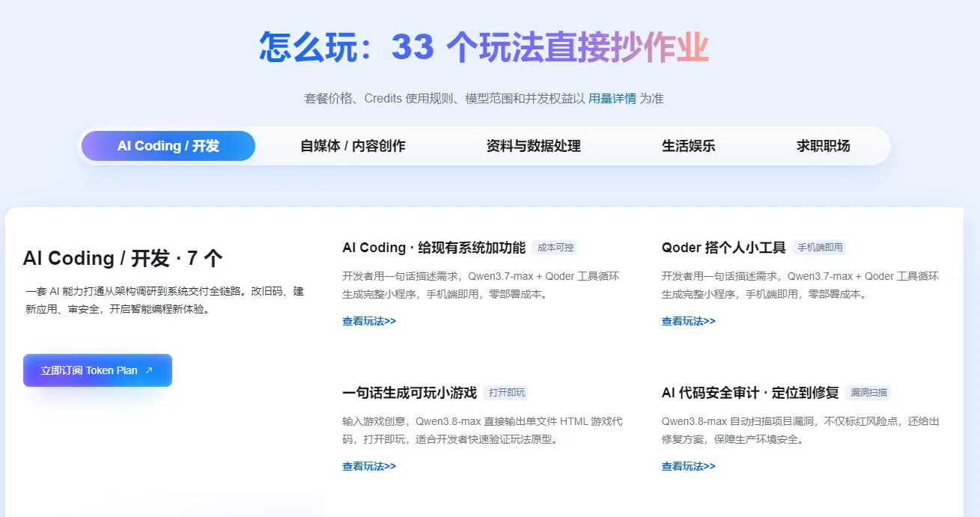Click the 手机端即用 tag

(x=819, y=248)
